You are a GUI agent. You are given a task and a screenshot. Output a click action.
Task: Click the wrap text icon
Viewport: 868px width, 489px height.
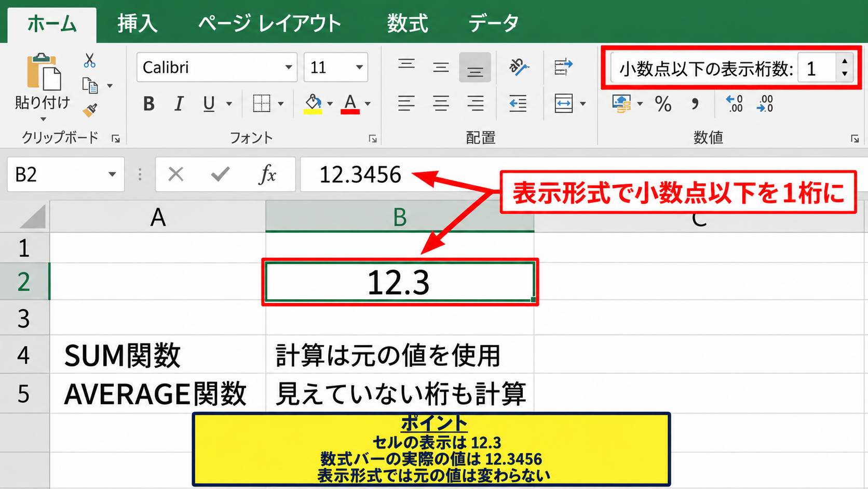(563, 67)
